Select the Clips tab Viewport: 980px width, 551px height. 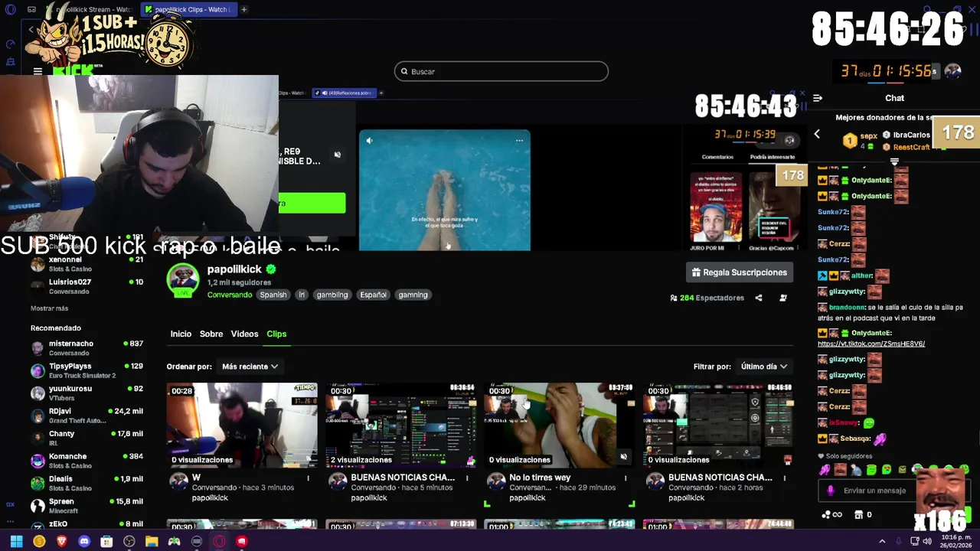pyautogui.click(x=276, y=334)
